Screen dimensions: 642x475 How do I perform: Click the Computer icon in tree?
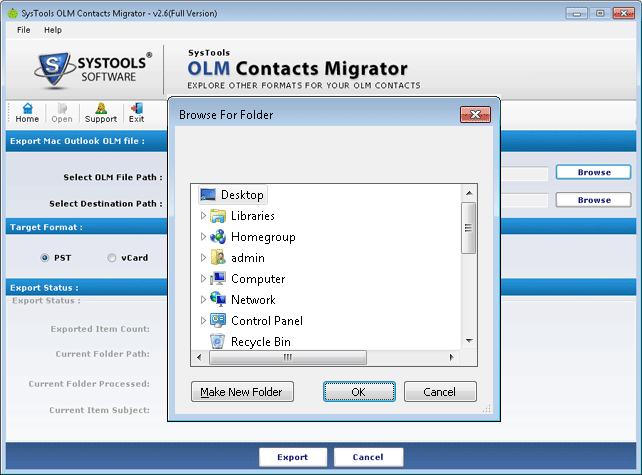pyautogui.click(x=218, y=279)
